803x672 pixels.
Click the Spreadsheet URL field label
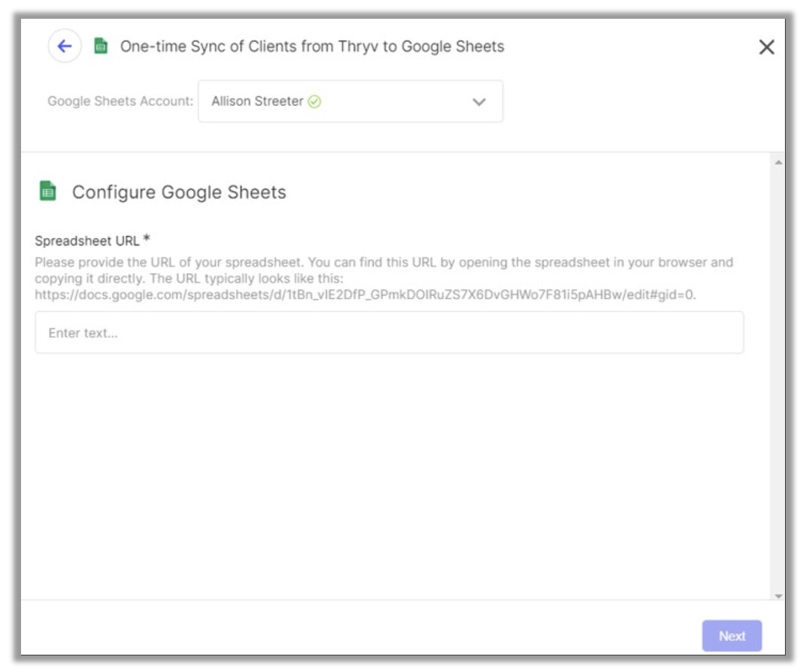coord(92,241)
